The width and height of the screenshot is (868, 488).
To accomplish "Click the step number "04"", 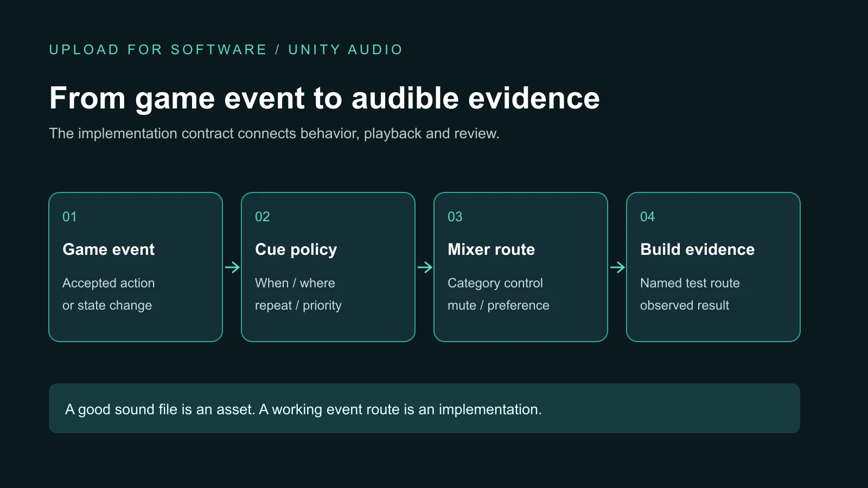I will click(647, 217).
